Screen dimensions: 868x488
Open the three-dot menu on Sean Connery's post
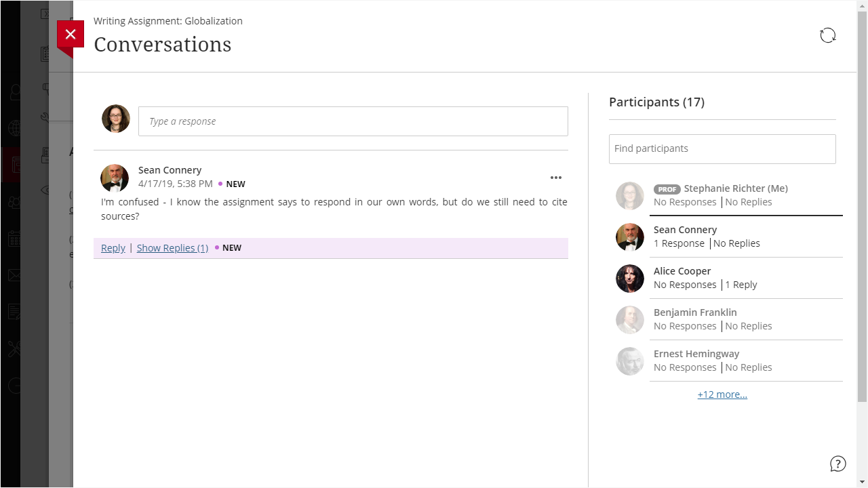click(555, 178)
